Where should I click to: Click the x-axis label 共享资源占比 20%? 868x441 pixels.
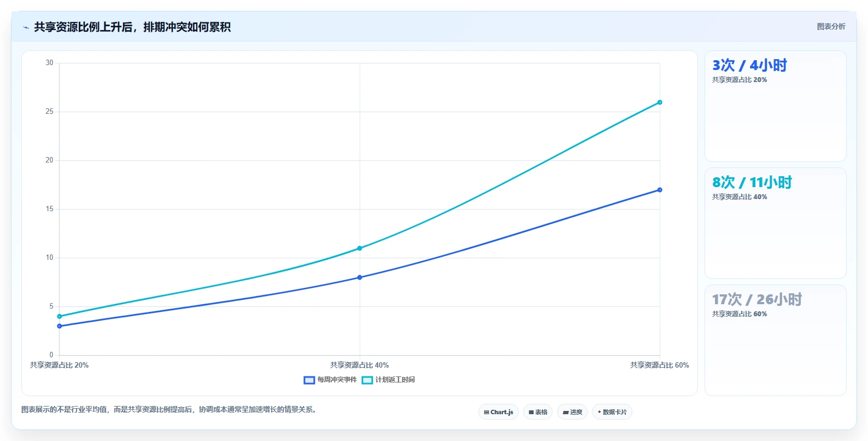pos(59,365)
